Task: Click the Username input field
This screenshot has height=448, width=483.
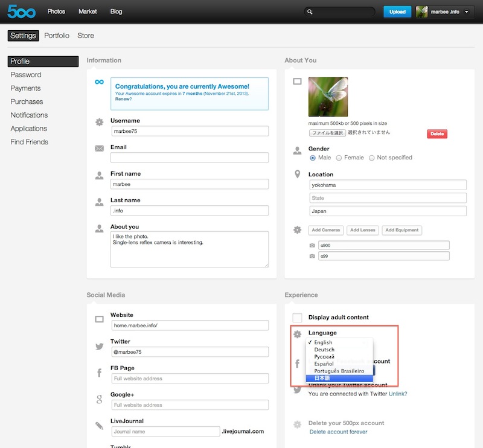Action: pyautogui.click(x=189, y=131)
